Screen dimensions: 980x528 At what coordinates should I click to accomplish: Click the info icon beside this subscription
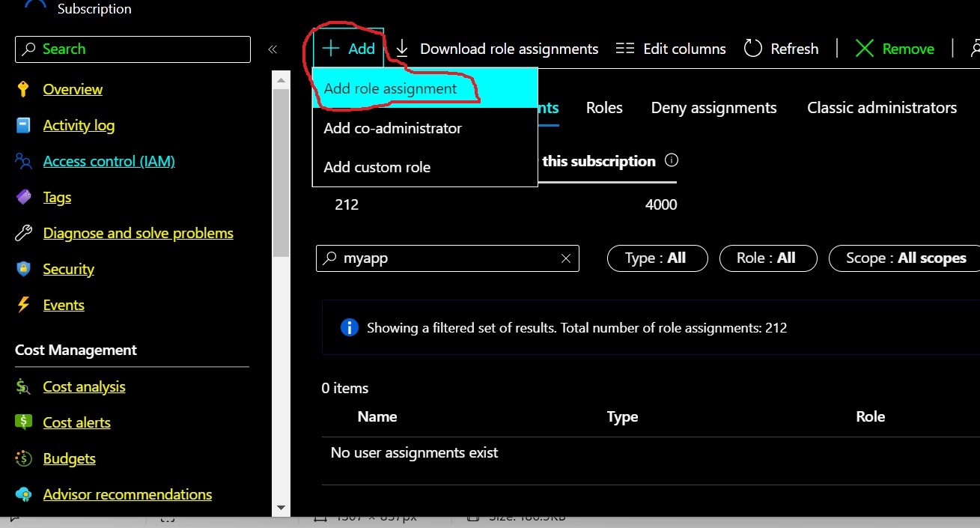click(672, 160)
